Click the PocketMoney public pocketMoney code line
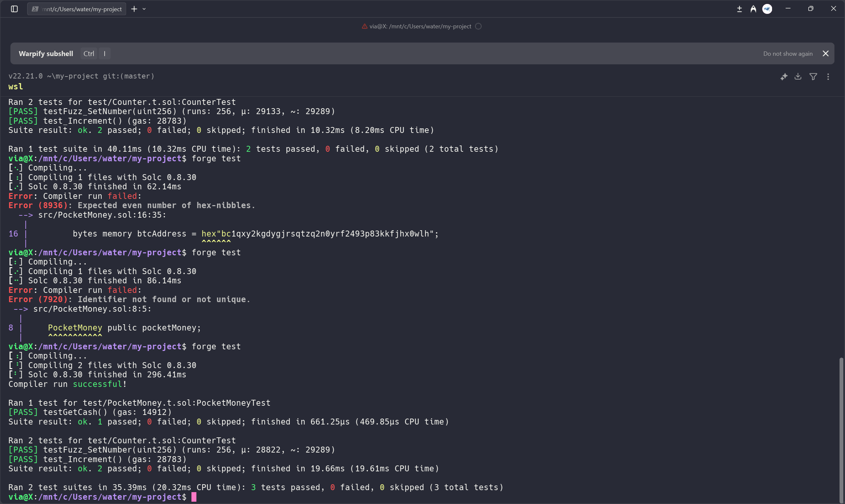 pyautogui.click(x=124, y=328)
